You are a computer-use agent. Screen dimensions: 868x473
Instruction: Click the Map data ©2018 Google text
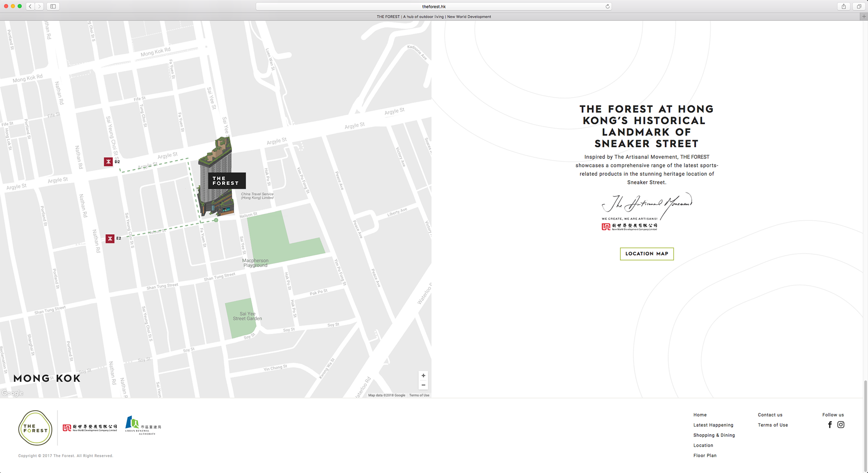[387, 395]
